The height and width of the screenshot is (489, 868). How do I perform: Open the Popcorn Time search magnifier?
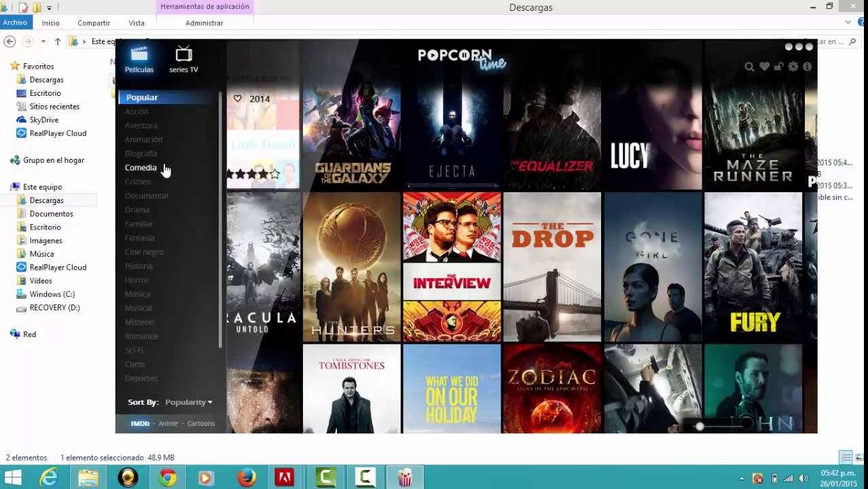749,67
